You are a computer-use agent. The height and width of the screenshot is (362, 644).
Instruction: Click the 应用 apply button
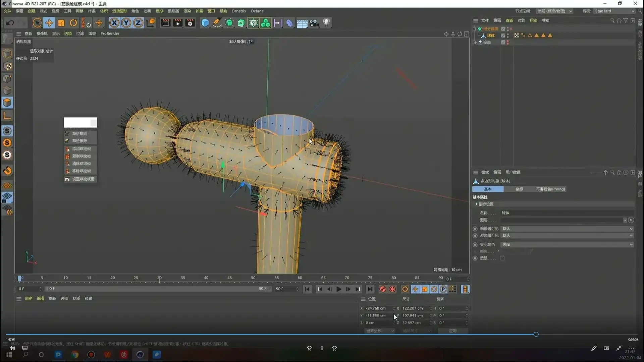[453, 331]
